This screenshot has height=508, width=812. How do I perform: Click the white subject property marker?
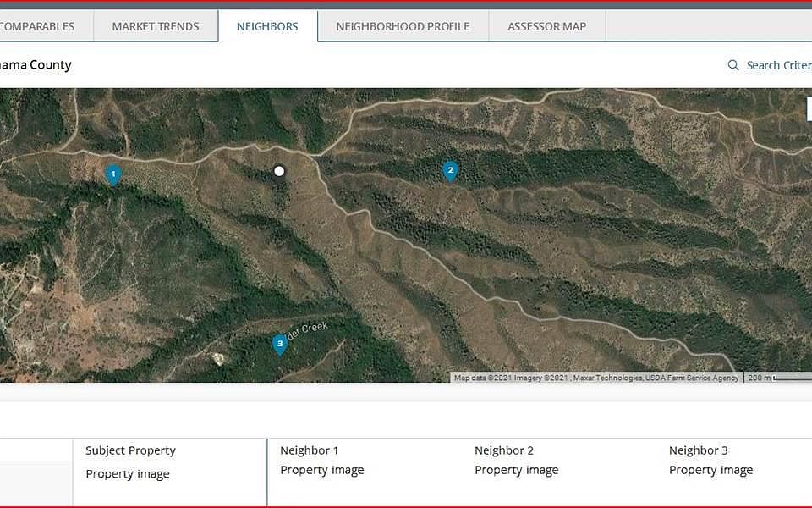point(279,171)
